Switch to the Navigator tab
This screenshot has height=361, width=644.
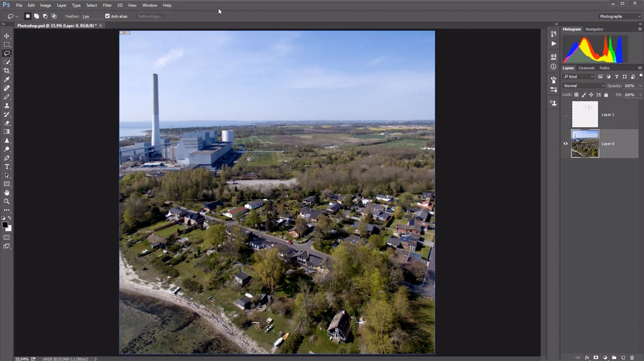594,29
